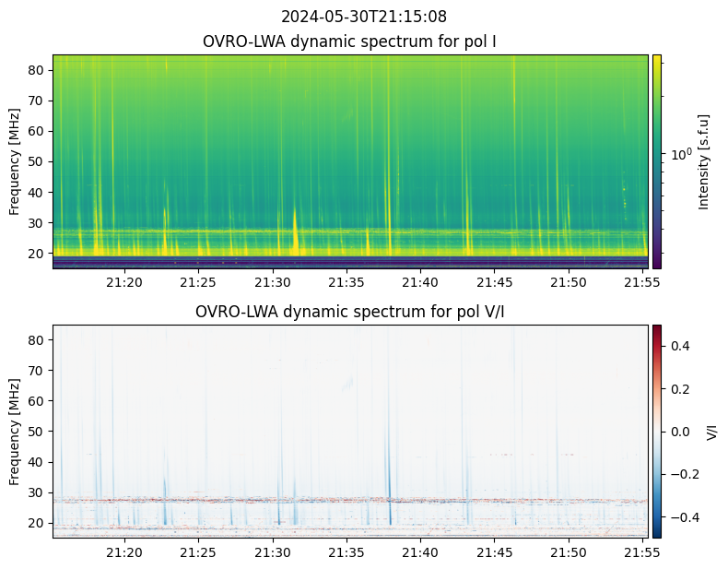Click the blue streak near 21:38 in V/I plot
The image size is (728, 569).
point(388,489)
